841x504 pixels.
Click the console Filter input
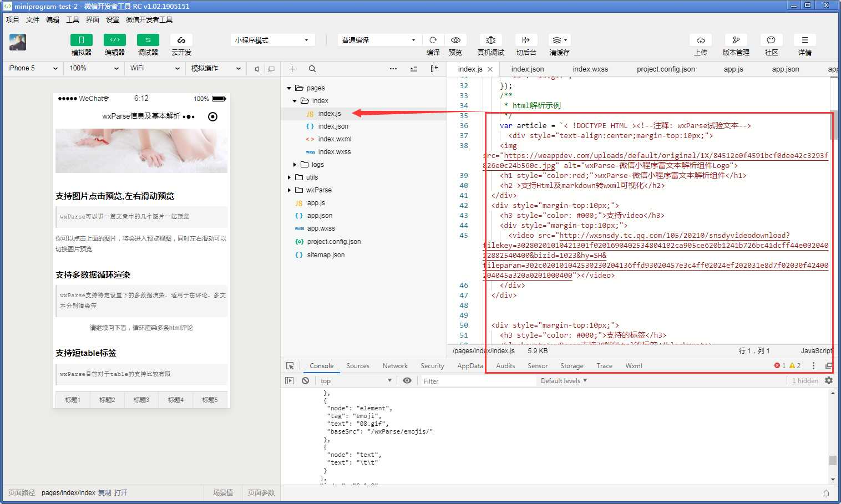pyautogui.click(x=478, y=381)
